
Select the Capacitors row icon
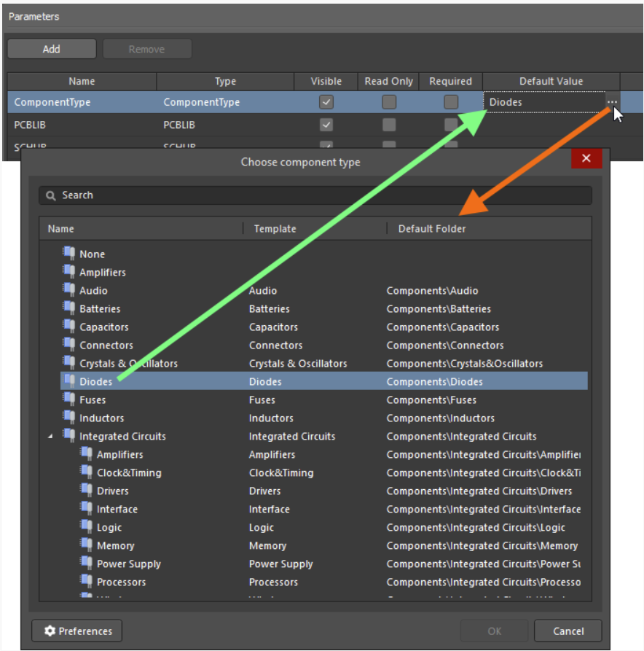click(68, 326)
